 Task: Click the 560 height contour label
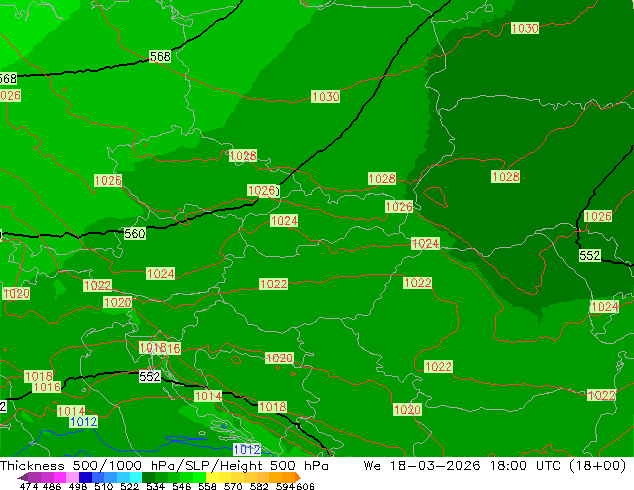(x=135, y=234)
